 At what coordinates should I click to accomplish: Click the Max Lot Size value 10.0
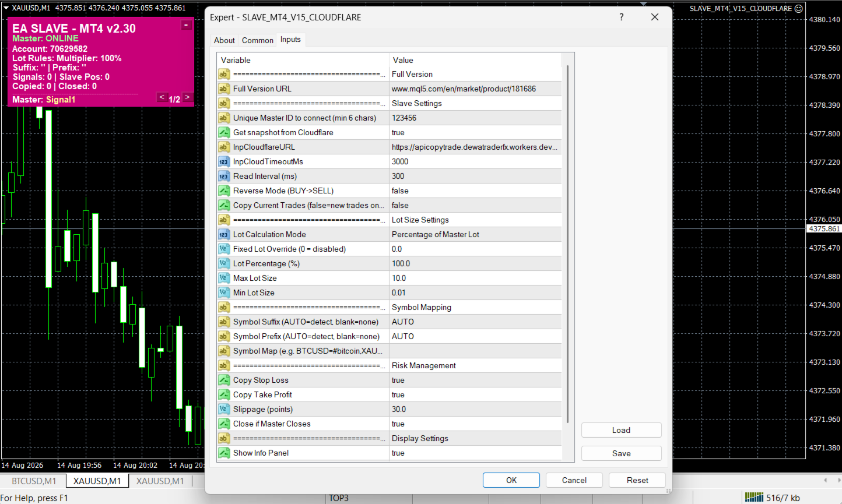click(x=475, y=278)
